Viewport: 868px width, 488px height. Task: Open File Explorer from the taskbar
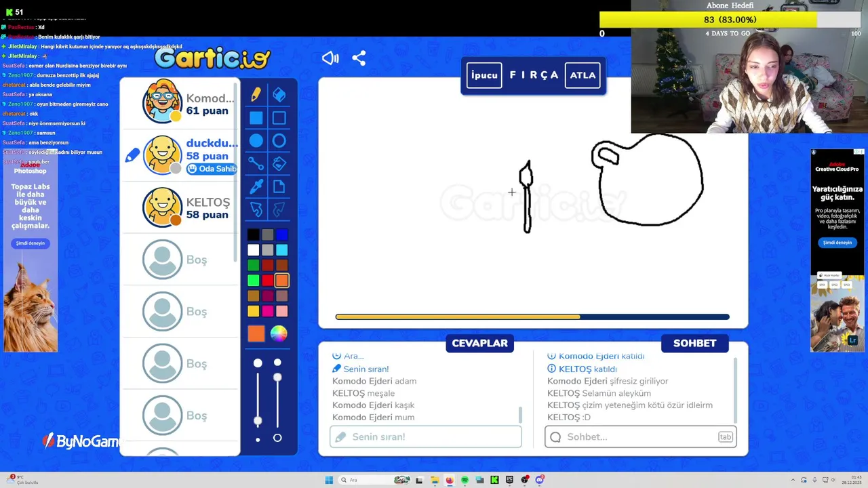435,480
